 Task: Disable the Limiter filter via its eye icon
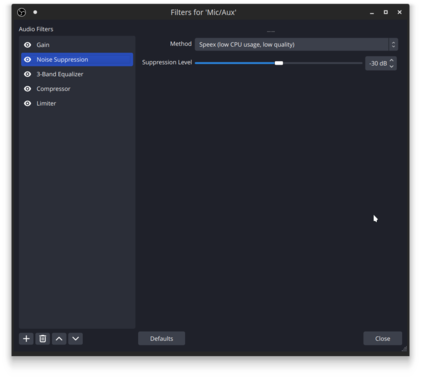[x=28, y=103]
